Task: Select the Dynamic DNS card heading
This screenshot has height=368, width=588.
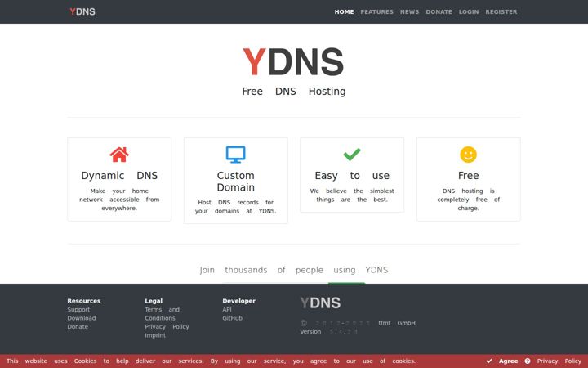Action: (x=119, y=175)
